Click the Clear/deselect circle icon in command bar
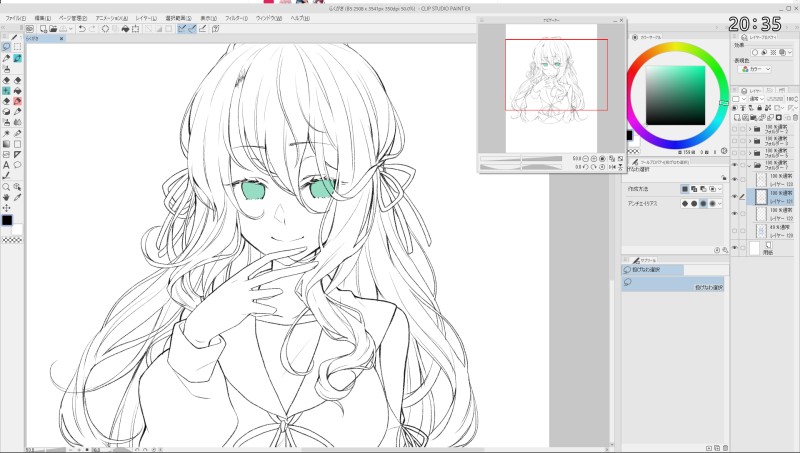 (x=105, y=29)
